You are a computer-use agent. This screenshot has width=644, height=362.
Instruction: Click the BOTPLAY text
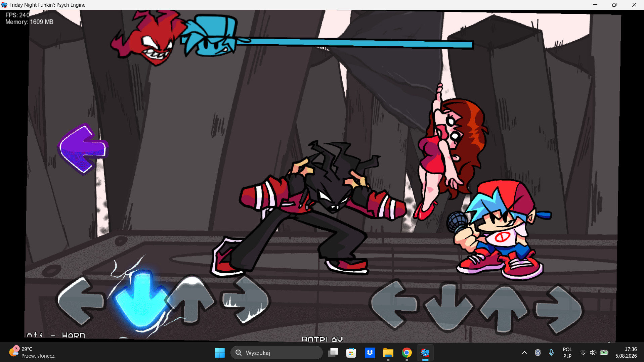322,339
